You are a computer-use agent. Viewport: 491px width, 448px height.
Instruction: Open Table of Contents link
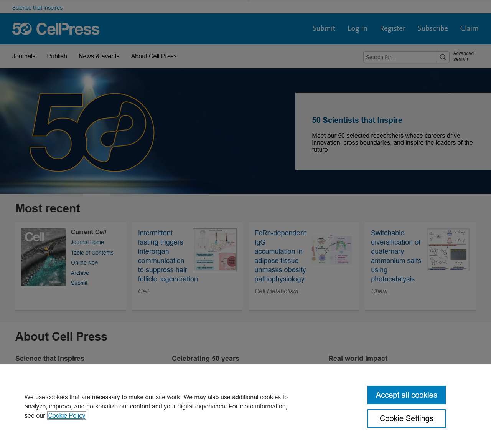(x=92, y=253)
